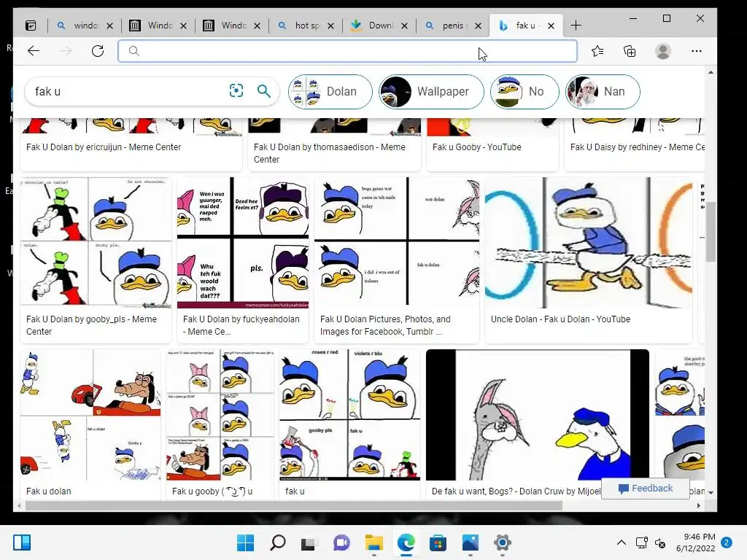Open the 'De fak u want, Bogs?' image
The height and width of the screenshot is (560, 747).
pos(538,415)
